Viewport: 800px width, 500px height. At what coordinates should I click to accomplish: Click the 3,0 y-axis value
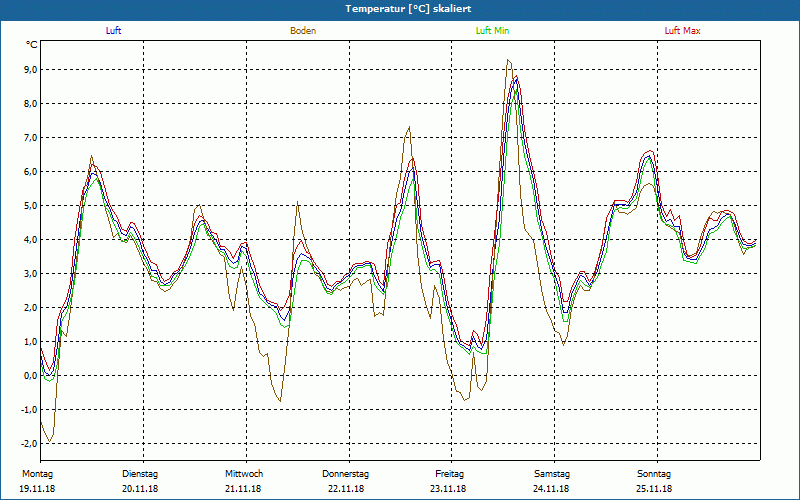(31, 273)
